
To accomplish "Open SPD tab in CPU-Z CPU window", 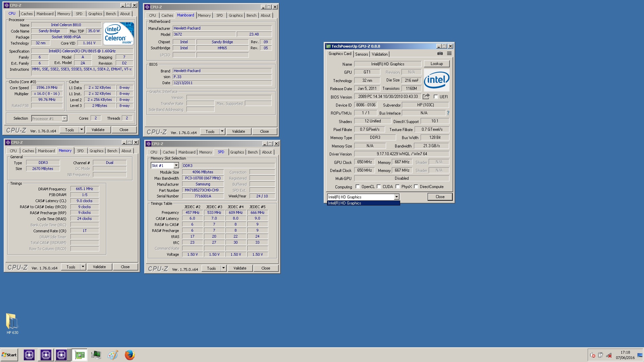I will pos(79,14).
